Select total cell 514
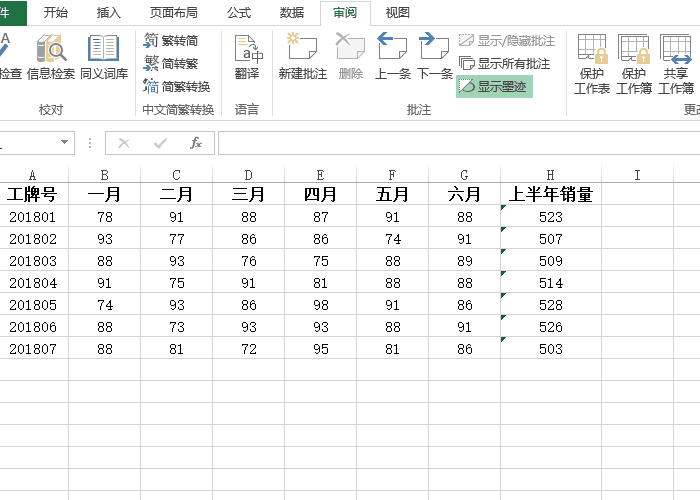The height and width of the screenshot is (500, 700). click(551, 283)
